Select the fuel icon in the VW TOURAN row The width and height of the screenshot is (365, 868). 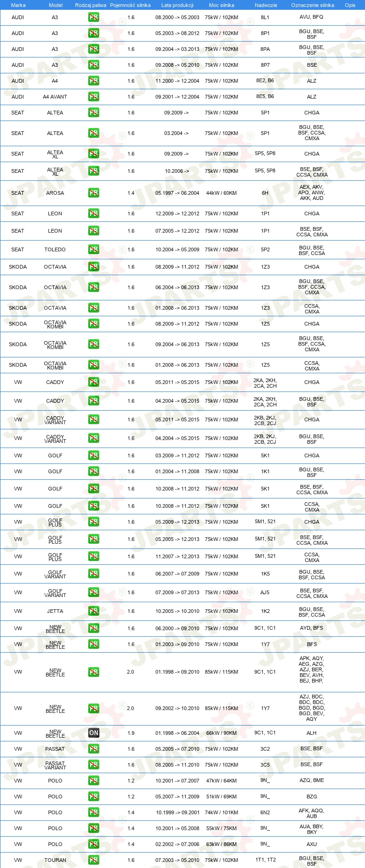[x=93, y=860]
